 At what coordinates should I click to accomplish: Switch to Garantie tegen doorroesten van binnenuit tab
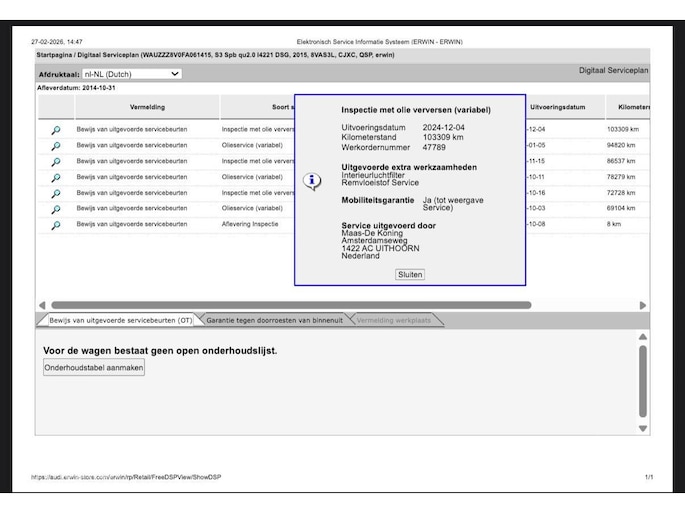point(274,321)
